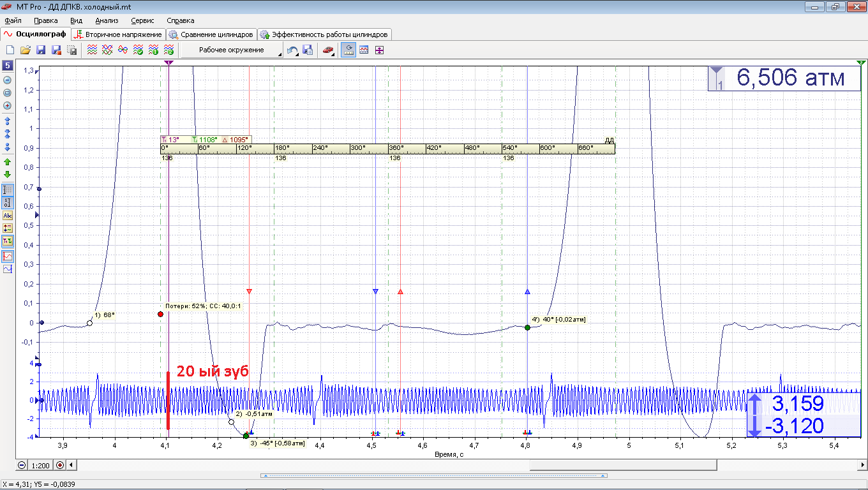This screenshot has height=490, width=868.
Task: Click the horizontal scrollbar left arrow
Action: point(71,464)
